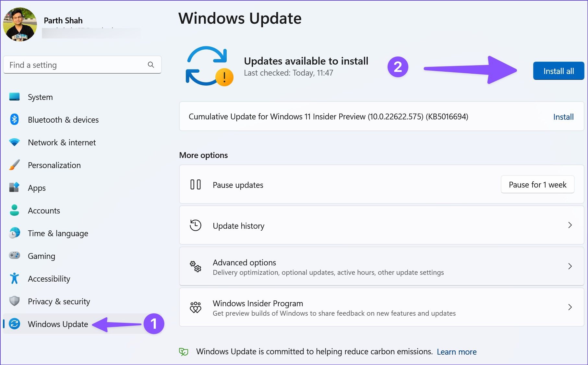This screenshot has height=365, width=588.
Task: Click the Network & internet wifi icon
Action: pyautogui.click(x=14, y=142)
